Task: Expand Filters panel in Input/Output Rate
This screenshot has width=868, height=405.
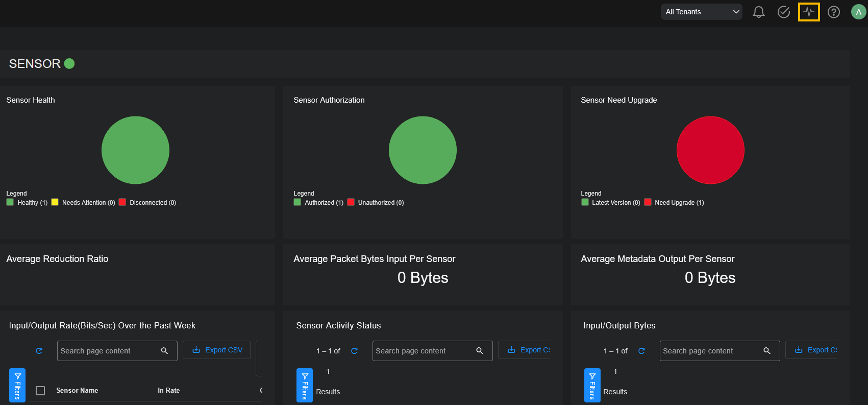Action: coord(17,385)
